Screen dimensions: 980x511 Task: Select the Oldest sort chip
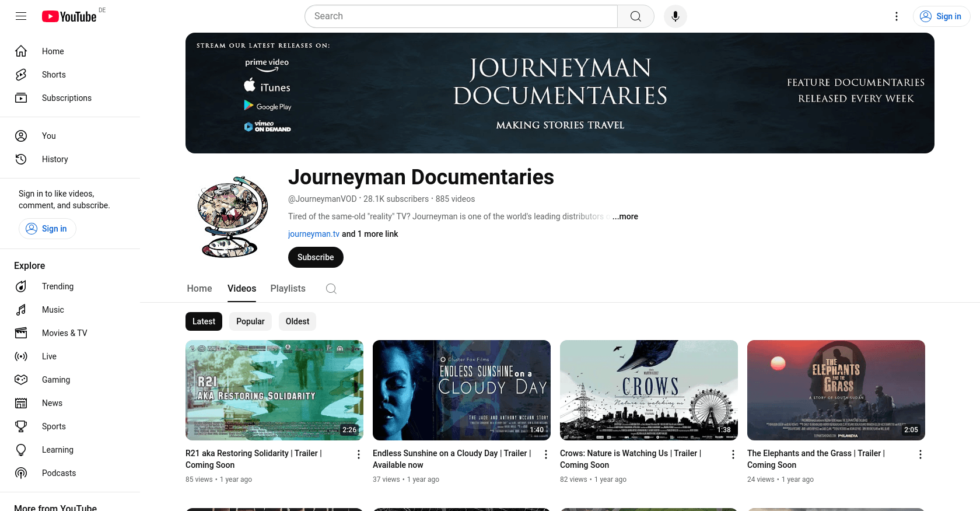(x=297, y=321)
